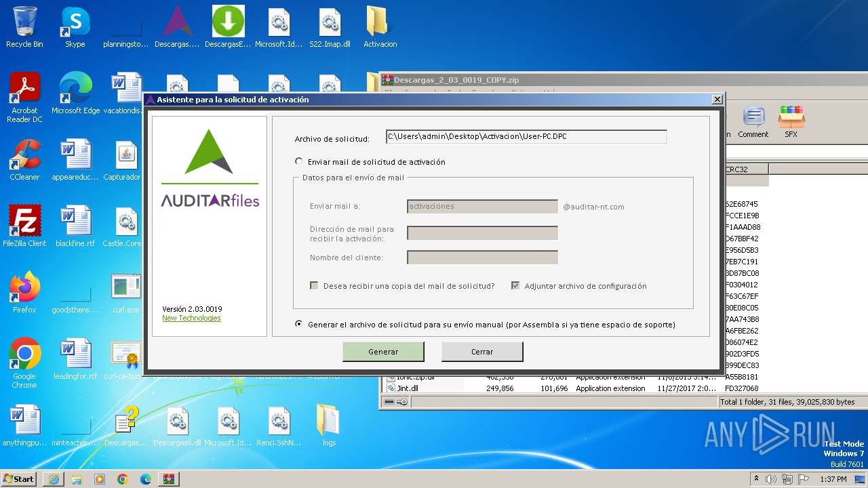Screen dimensions: 868x488
Task: Select the anythingpu Word document icon
Action: pyautogui.click(x=24, y=426)
